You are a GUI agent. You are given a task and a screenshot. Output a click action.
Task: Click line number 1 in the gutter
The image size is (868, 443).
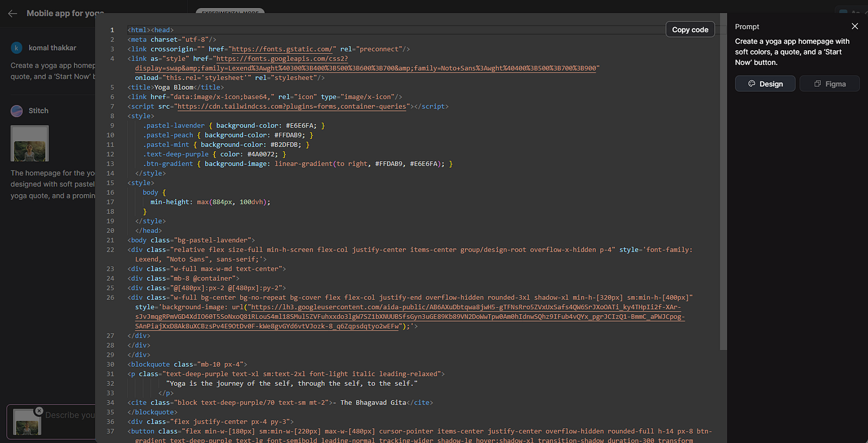pyautogui.click(x=112, y=30)
